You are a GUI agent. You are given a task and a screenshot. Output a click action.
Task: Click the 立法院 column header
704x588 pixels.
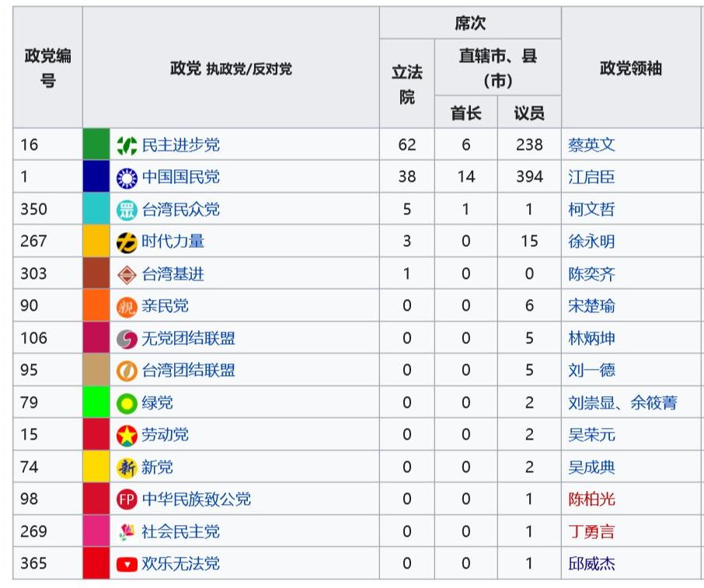point(406,84)
